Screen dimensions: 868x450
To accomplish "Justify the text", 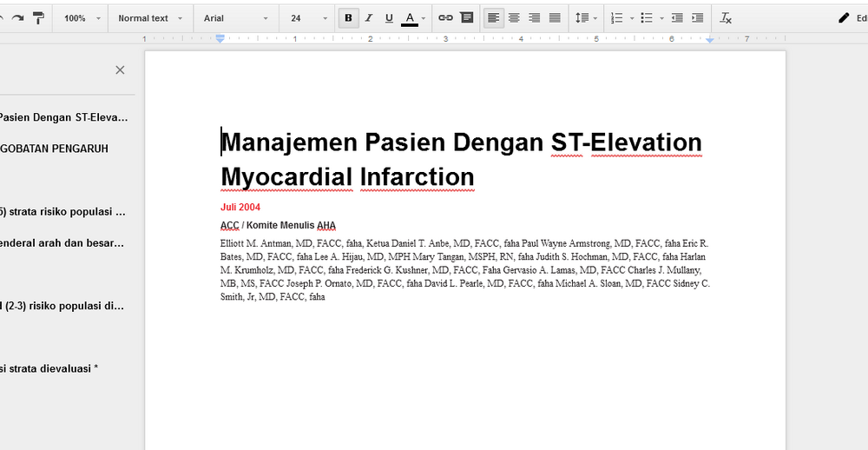I will coord(555,18).
